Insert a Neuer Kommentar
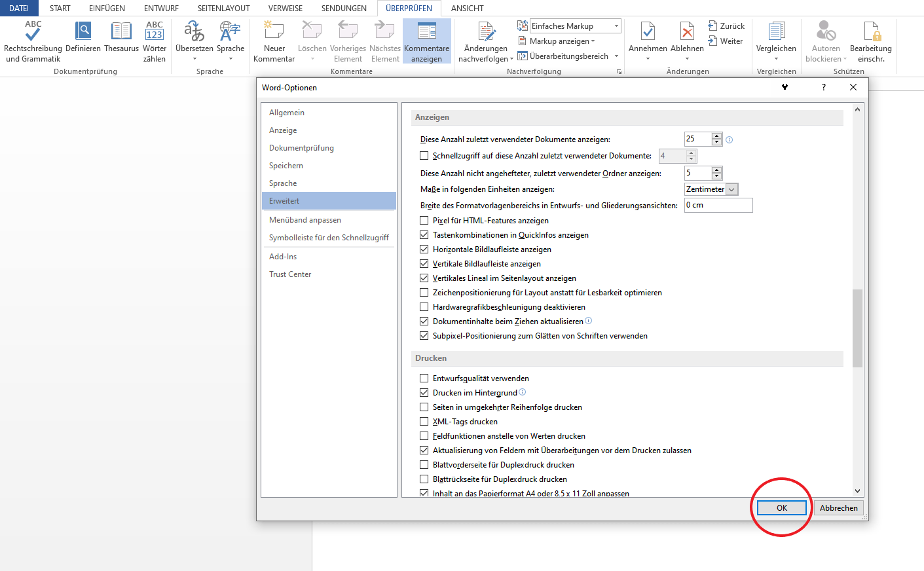924x571 pixels. click(274, 41)
